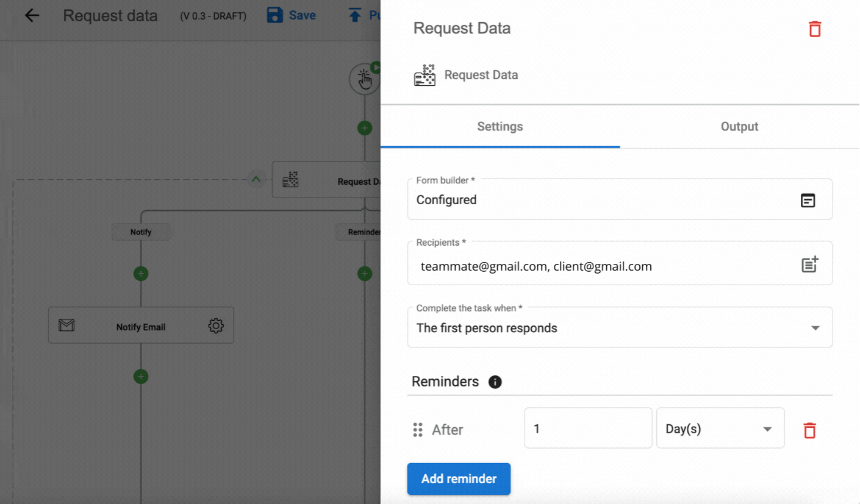Add step below the trigger node

point(365,128)
